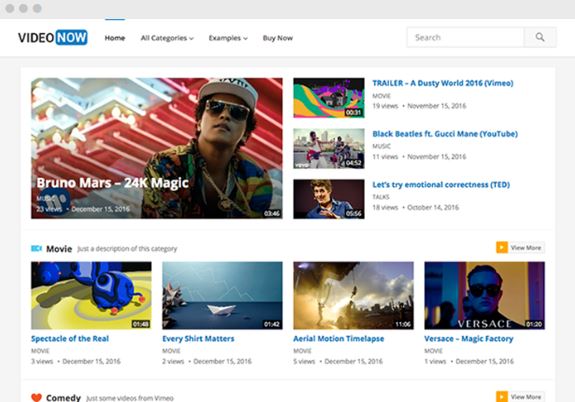Open the A Dusty World trailer thumbnail

[x=329, y=98]
